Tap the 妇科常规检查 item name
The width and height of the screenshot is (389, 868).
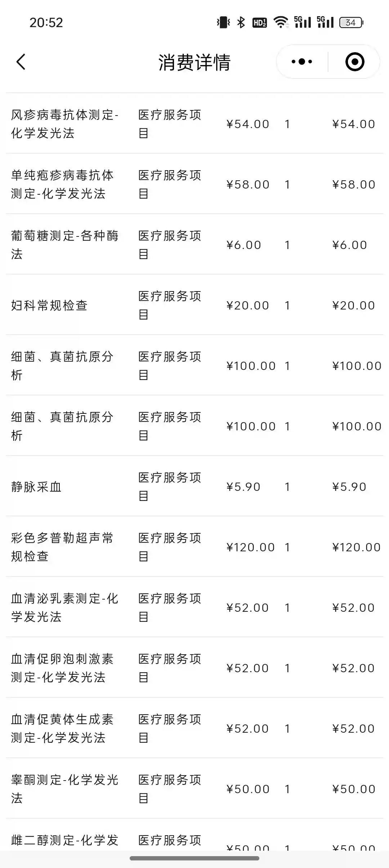(x=49, y=306)
